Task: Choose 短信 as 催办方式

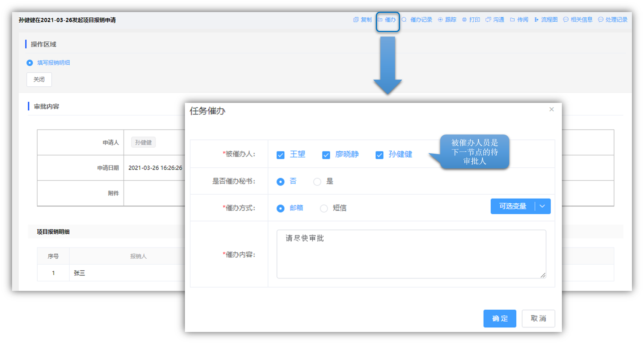Action: tap(324, 208)
